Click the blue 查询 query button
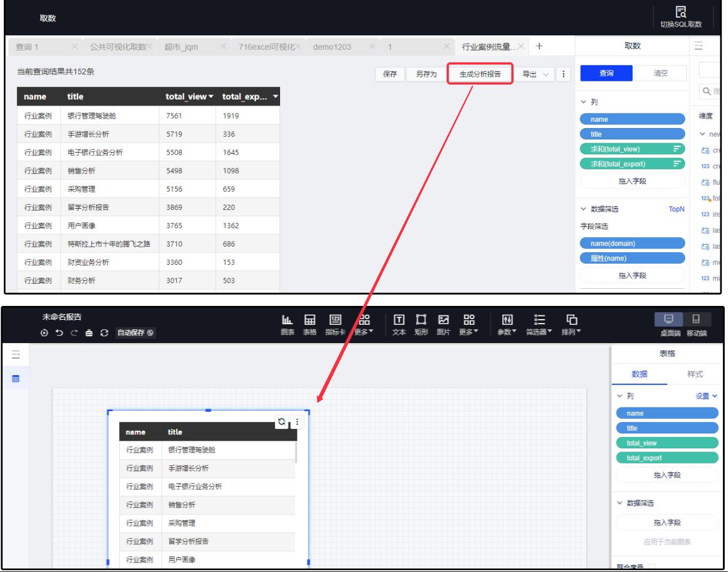The height and width of the screenshot is (572, 728). [606, 73]
